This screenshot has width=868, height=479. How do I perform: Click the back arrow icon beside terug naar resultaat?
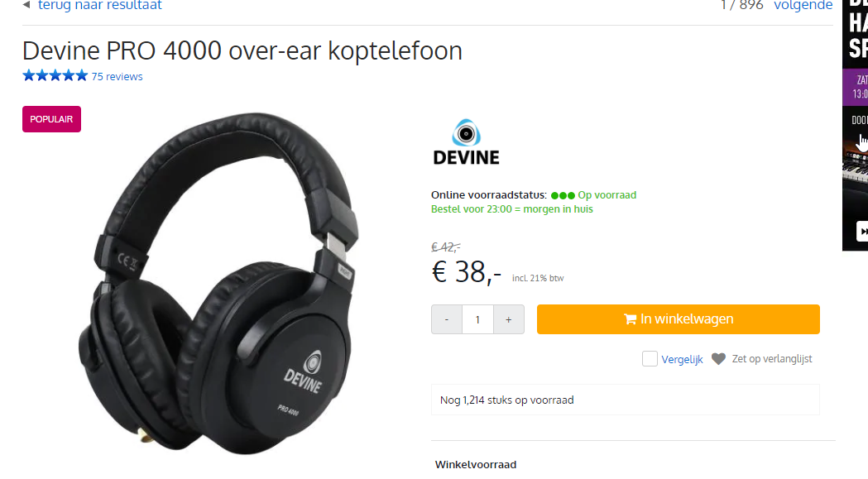point(26,5)
